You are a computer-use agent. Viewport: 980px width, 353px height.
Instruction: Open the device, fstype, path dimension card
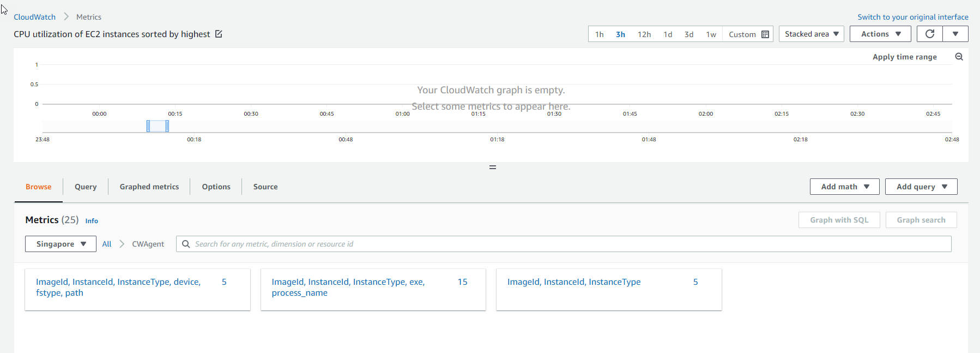coord(137,290)
